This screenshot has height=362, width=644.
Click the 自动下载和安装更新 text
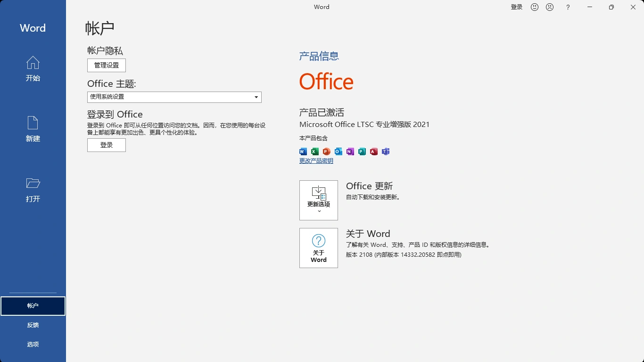click(373, 197)
